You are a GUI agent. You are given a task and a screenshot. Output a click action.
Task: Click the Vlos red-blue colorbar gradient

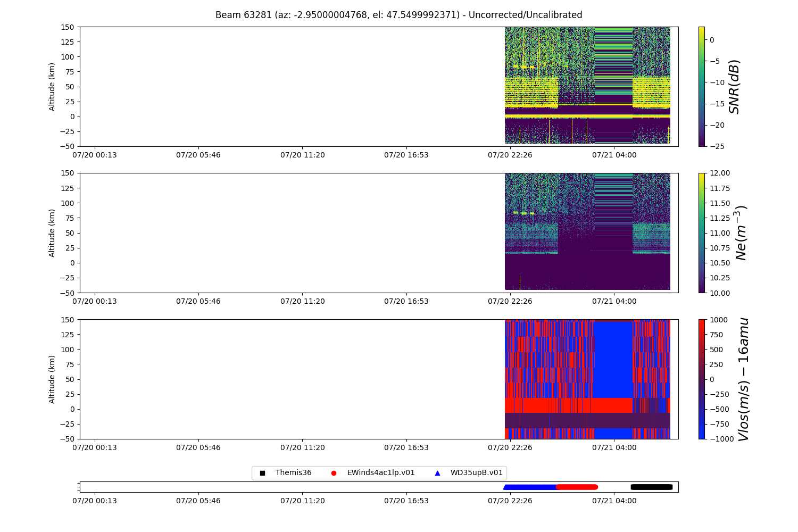701,379
